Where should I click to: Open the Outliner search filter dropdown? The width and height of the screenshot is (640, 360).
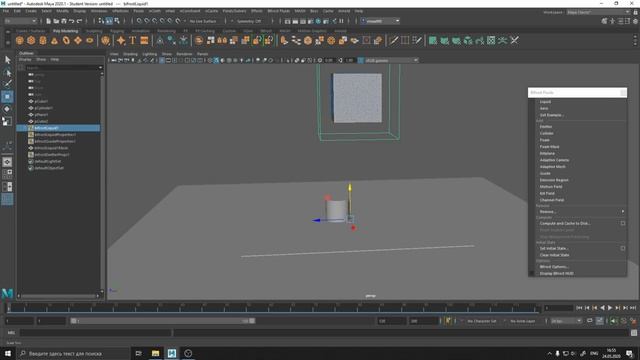[100, 67]
